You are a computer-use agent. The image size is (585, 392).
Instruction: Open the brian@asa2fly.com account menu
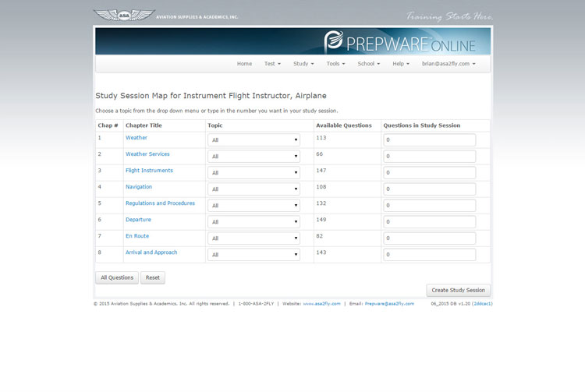pos(448,64)
